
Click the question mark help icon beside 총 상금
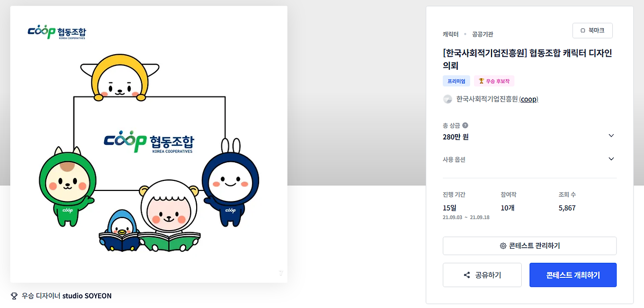coord(465,126)
